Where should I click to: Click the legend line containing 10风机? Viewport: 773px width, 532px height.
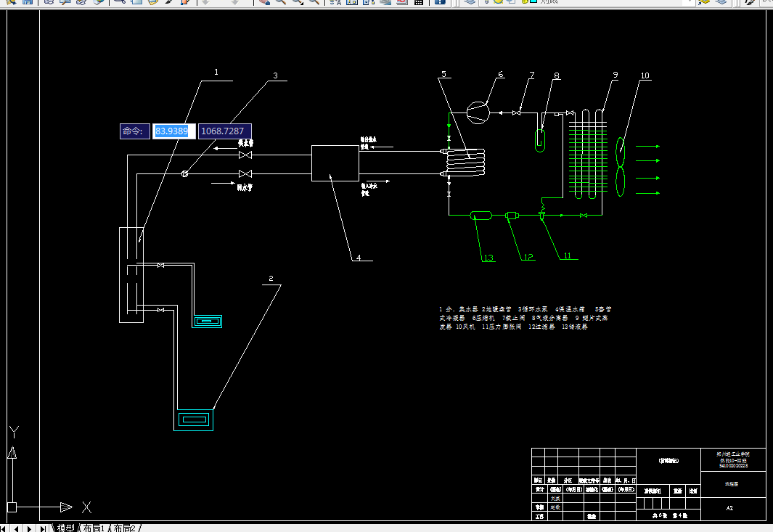(x=513, y=327)
